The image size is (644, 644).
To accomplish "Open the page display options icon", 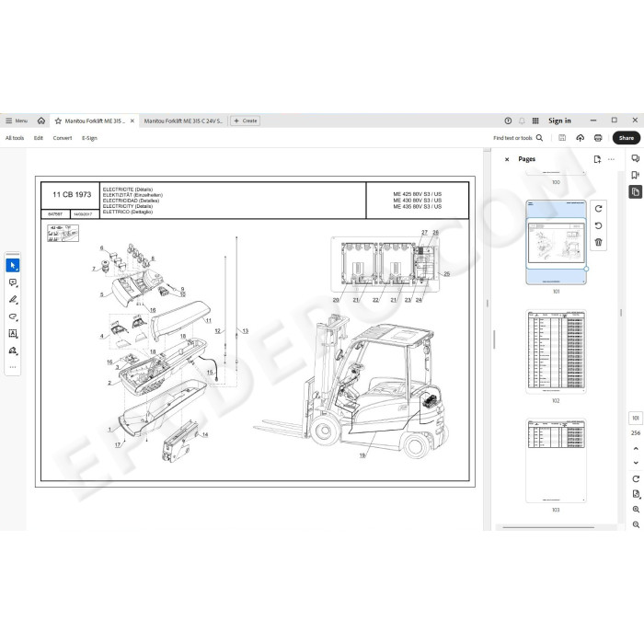I will [636, 494].
